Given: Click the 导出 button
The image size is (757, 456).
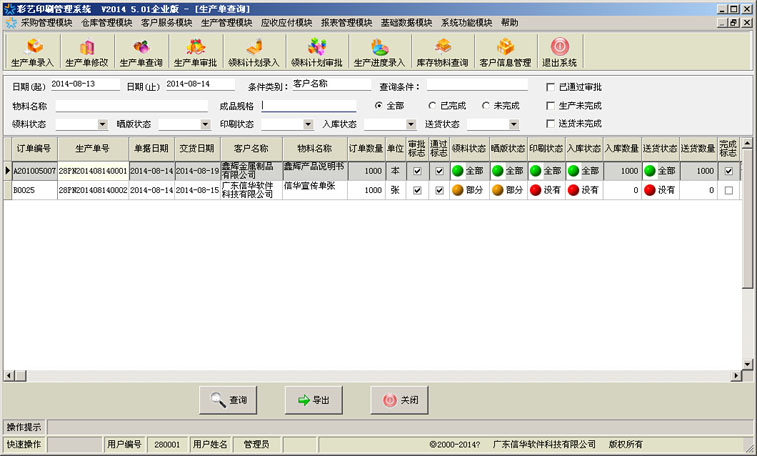Looking at the screenshot, I should 314,400.
